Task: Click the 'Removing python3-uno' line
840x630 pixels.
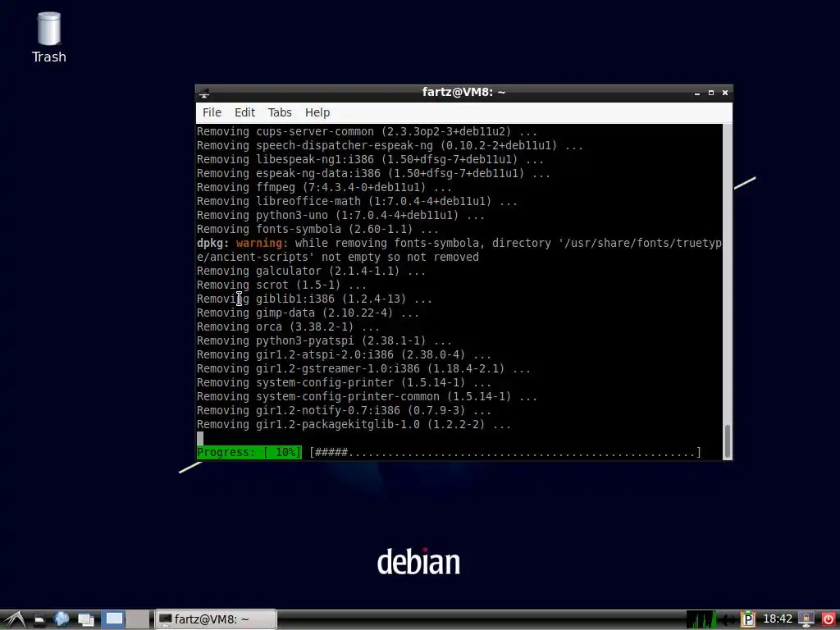Action: (x=340, y=216)
